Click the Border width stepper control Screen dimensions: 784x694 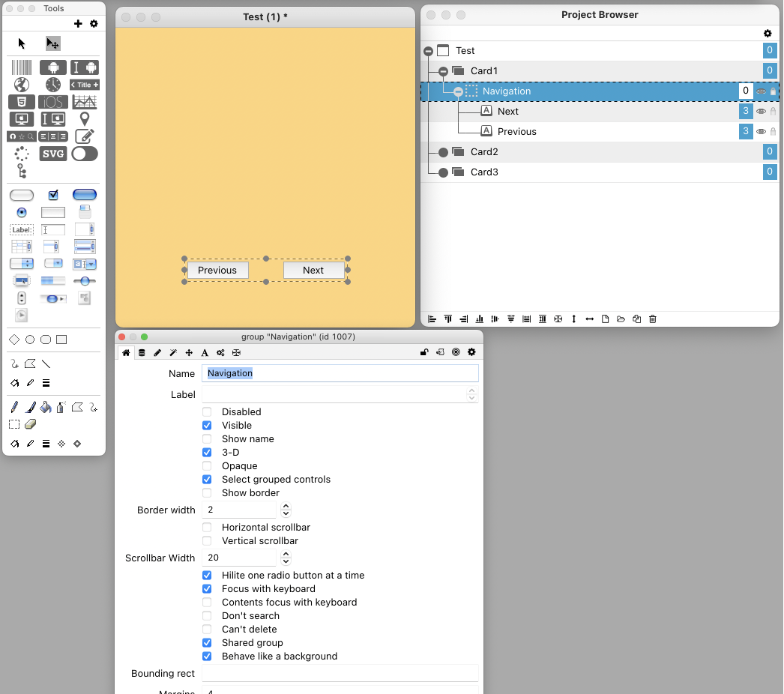tap(286, 510)
